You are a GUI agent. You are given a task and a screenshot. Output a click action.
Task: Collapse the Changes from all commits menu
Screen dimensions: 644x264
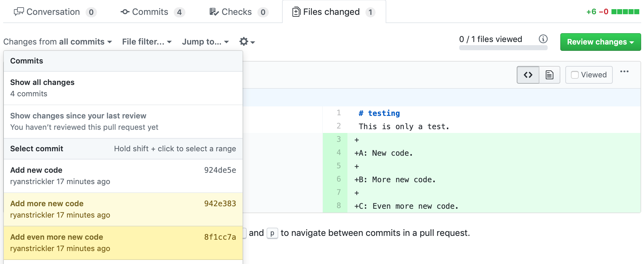[57, 42]
